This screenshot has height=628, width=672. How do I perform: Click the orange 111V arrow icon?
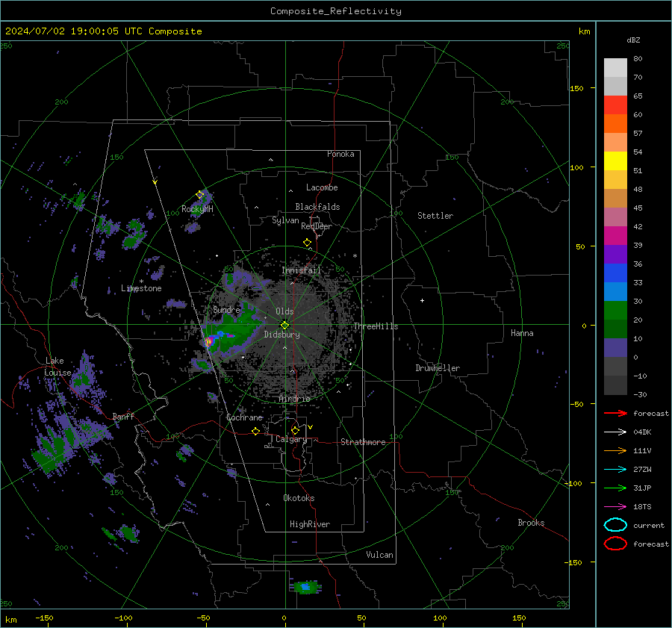pos(615,450)
